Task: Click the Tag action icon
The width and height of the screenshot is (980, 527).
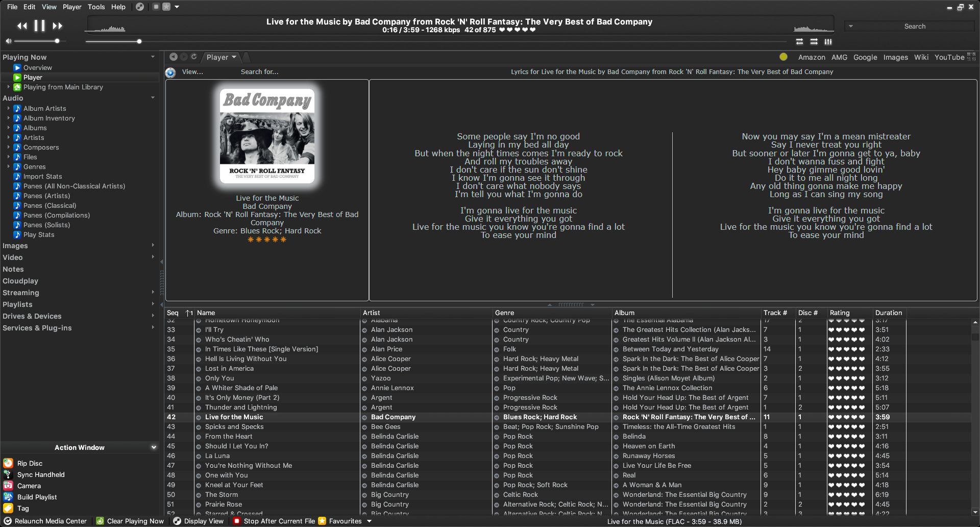Action: click(x=8, y=508)
